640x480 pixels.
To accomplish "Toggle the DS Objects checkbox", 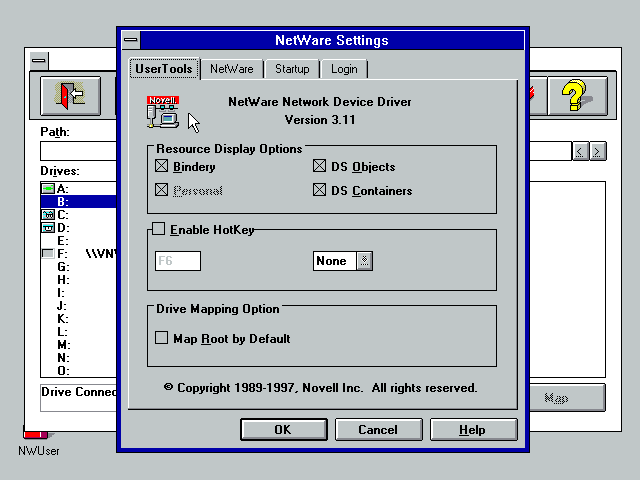I will [319, 166].
